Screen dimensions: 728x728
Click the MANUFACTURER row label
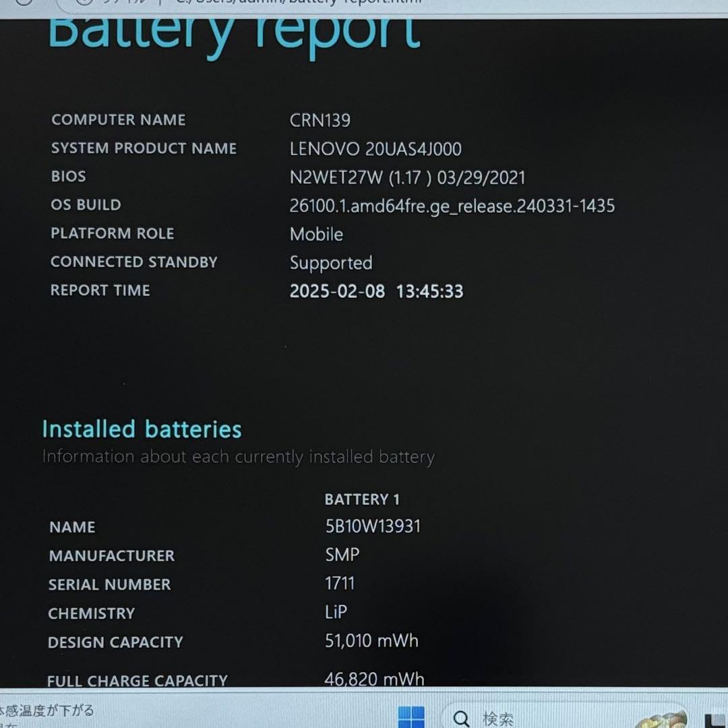112,555
